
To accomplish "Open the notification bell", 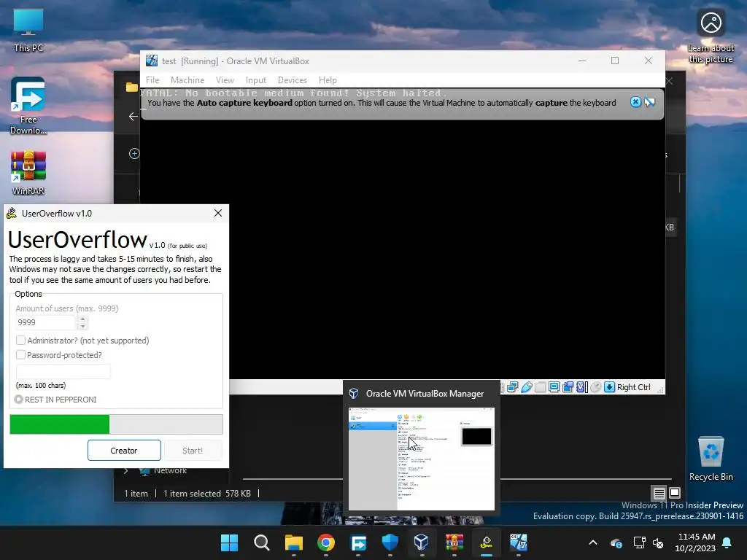I will [x=727, y=542].
